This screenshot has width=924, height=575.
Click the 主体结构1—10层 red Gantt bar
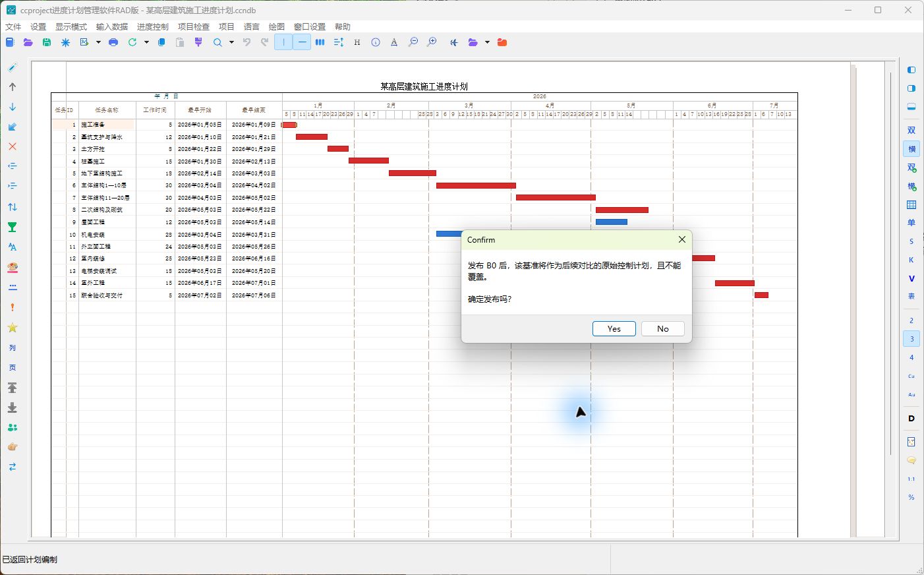click(x=476, y=185)
